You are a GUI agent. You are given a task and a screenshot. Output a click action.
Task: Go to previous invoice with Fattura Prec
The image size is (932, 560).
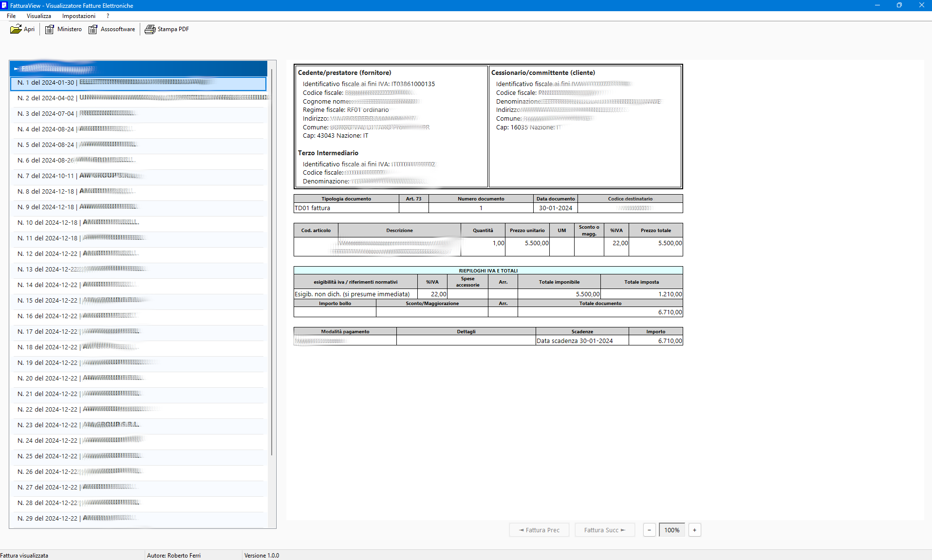(539, 530)
